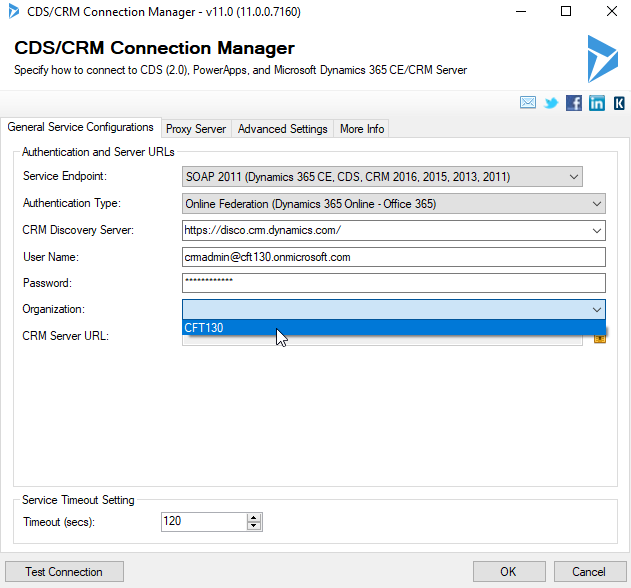The image size is (631, 588).
Task: Select CFT130 from Organization list
Action: pos(394,328)
